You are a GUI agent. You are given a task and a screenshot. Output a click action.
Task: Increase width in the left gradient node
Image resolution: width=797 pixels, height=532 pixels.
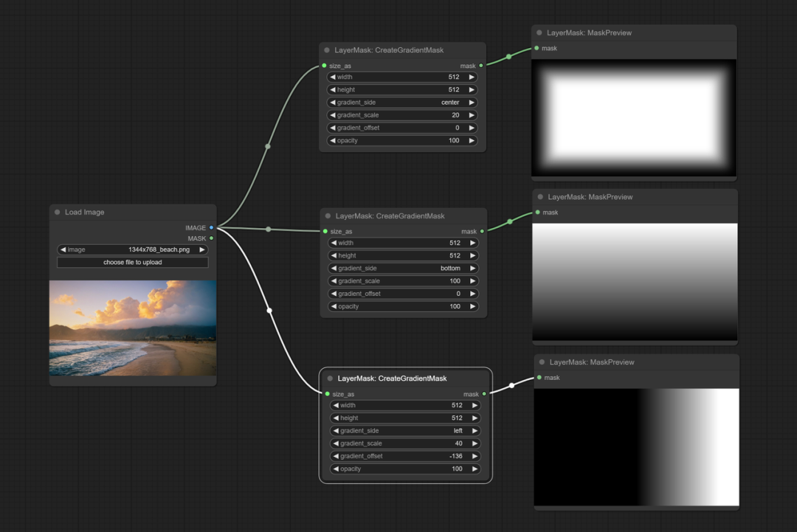(x=475, y=405)
